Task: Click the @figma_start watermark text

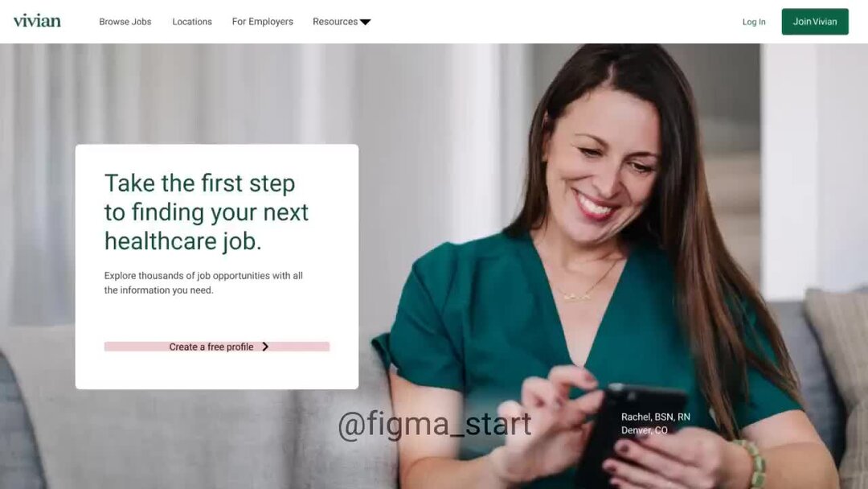Action: pos(435,425)
